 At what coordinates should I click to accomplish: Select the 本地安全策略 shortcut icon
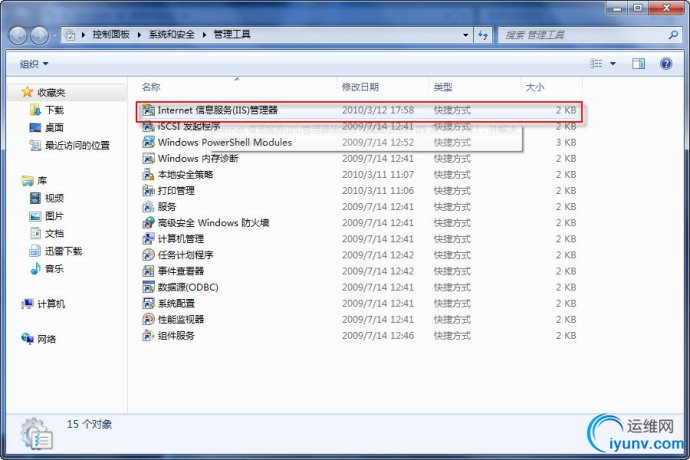pyautogui.click(x=148, y=175)
